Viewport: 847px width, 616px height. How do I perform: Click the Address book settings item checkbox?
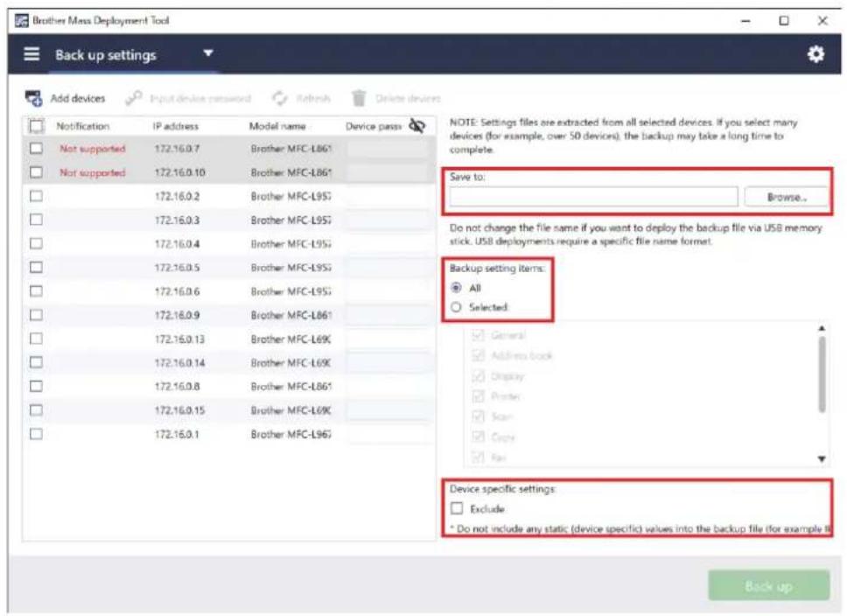(x=478, y=355)
